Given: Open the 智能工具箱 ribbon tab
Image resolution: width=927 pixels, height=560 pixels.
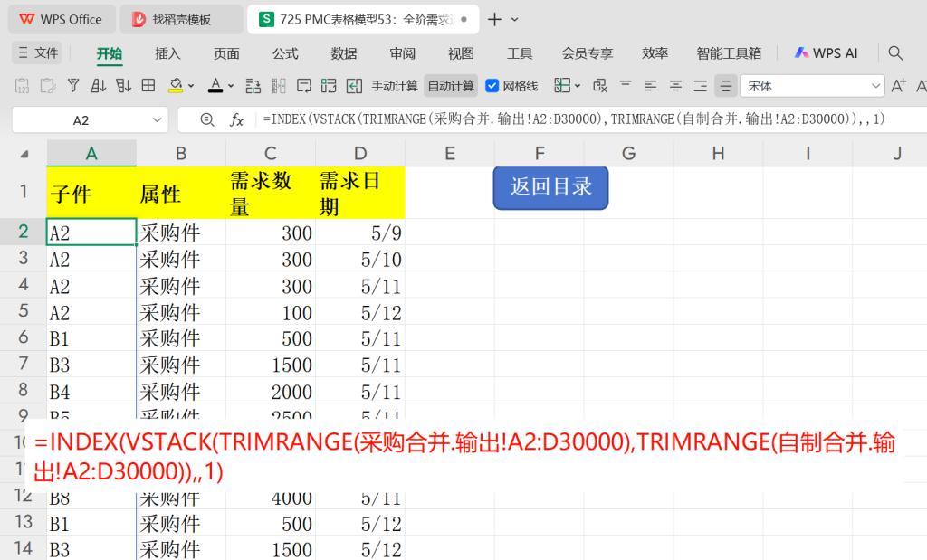Looking at the screenshot, I should pyautogui.click(x=729, y=53).
